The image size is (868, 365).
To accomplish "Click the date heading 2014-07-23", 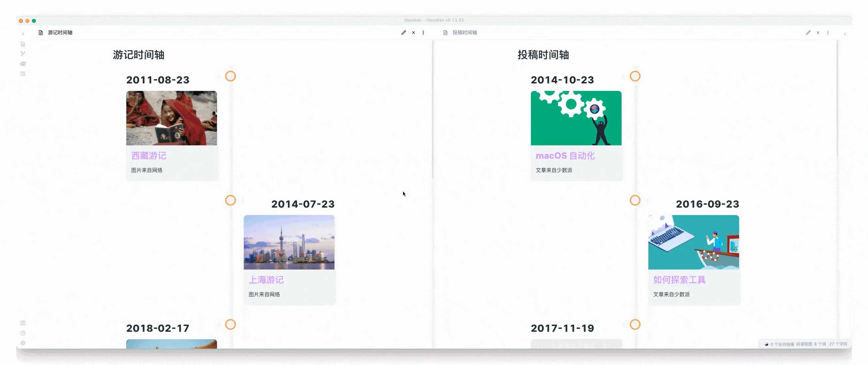I will tap(303, 204).
